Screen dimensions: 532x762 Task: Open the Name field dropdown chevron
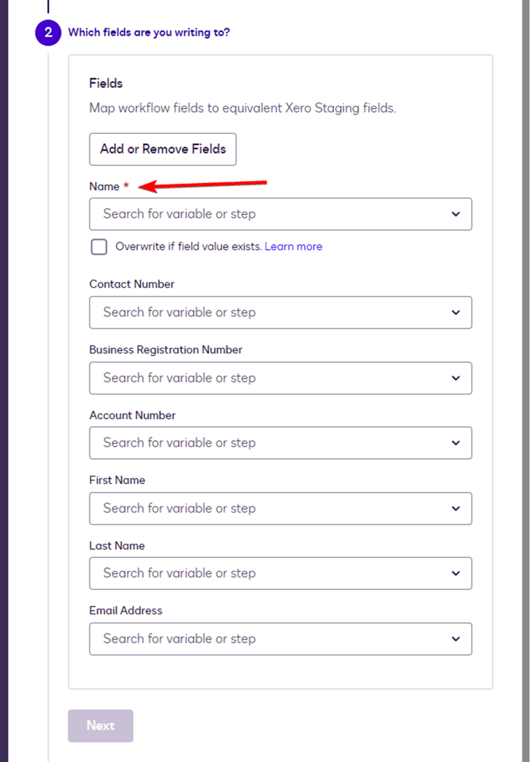[x=456, y=214]
